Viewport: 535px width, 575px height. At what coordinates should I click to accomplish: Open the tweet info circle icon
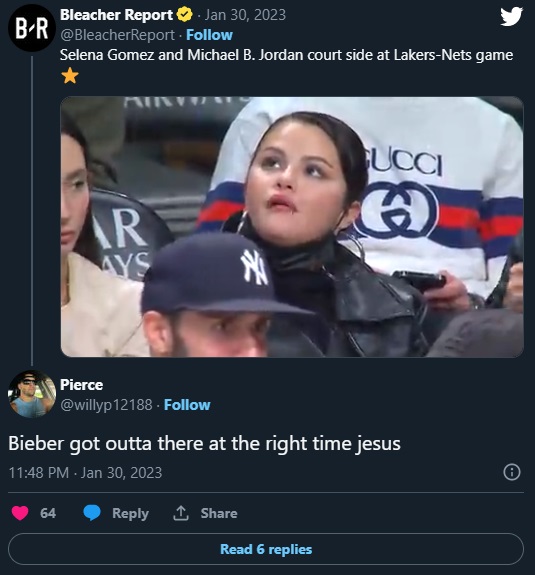click(x=512, y=472)
